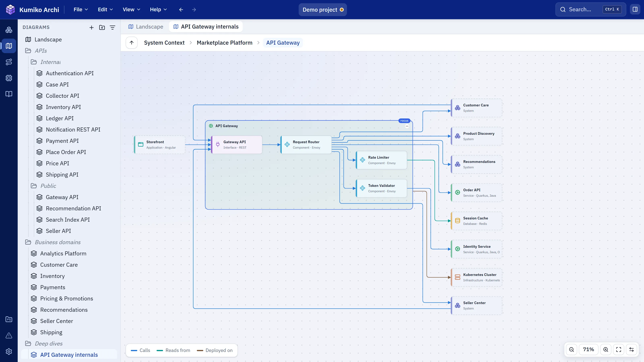Open the chip components sidebar icon
The width and height of the screenshot is (644, 362).
click(9, 78)
